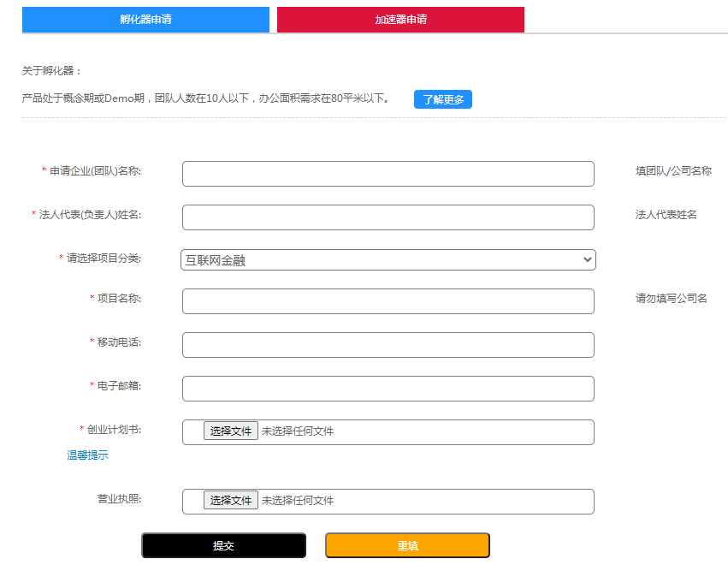Image resolution: width=728 pixels, height=565 pixels.
Task: Click the 了解更多 button
Action: 443,99
